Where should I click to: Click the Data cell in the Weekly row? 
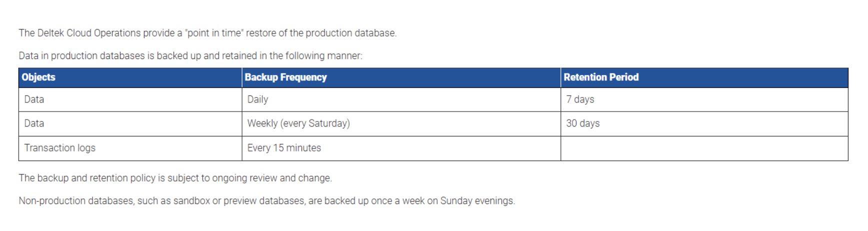[34, 123]
